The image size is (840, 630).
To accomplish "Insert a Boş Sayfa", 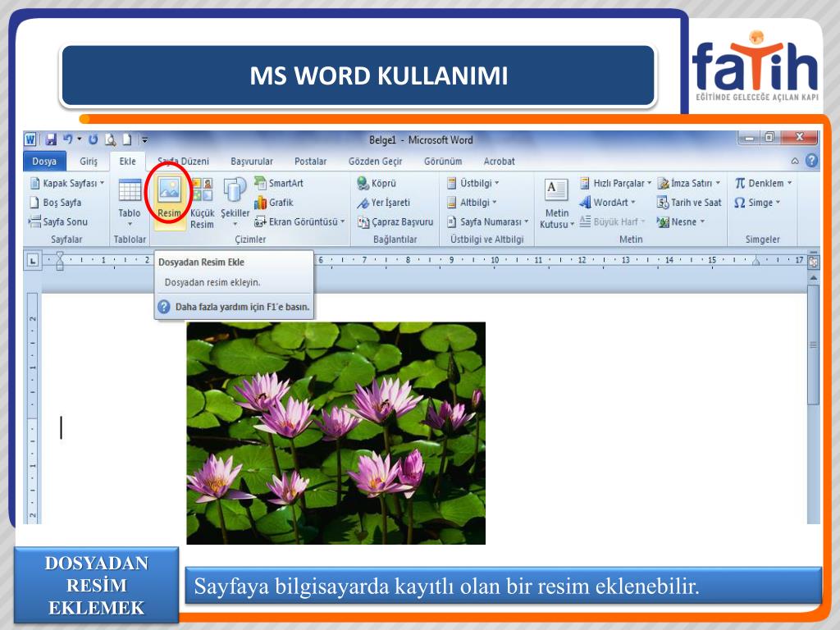I will click(x=56, y=203).
